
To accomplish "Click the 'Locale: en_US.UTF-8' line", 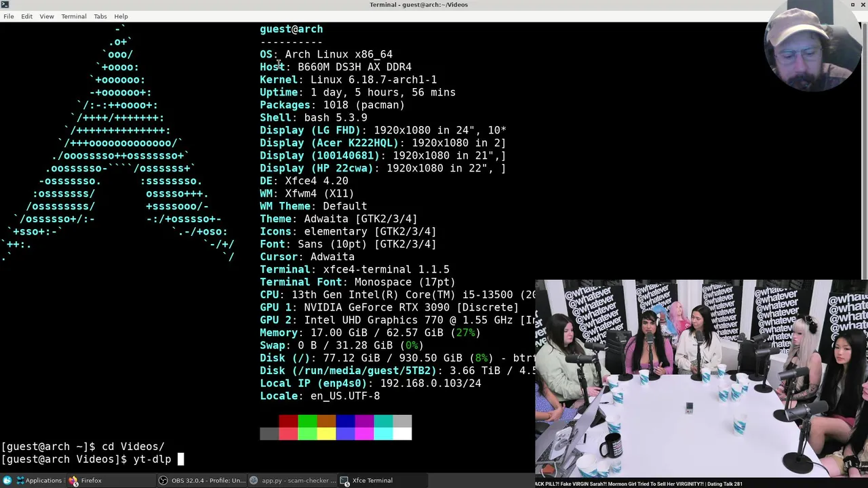I will (x=320, y=396).
